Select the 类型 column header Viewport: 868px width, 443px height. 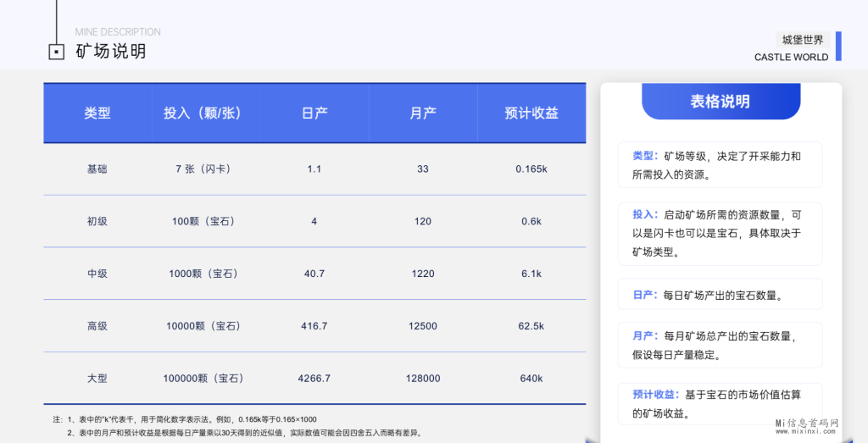pos(97,113)
